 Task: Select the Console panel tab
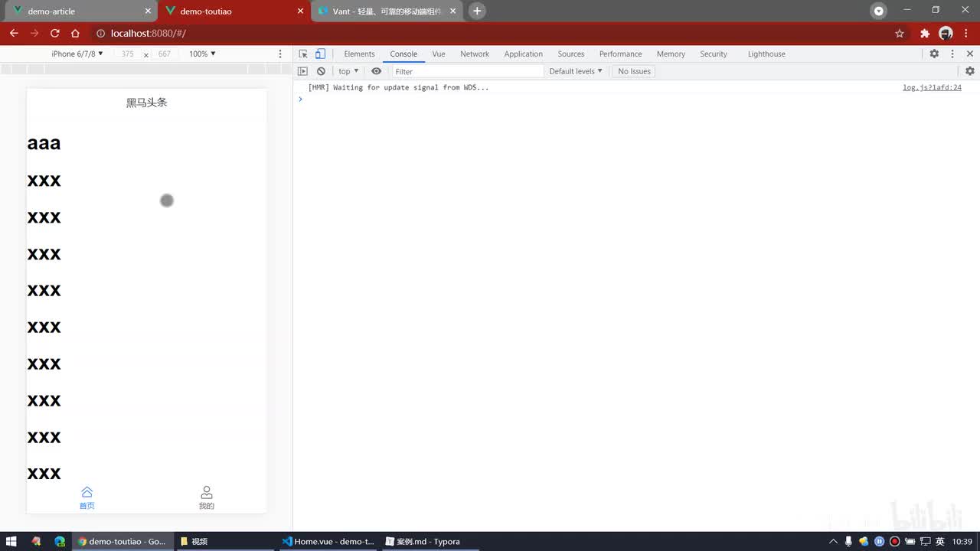tap(403, 54)
